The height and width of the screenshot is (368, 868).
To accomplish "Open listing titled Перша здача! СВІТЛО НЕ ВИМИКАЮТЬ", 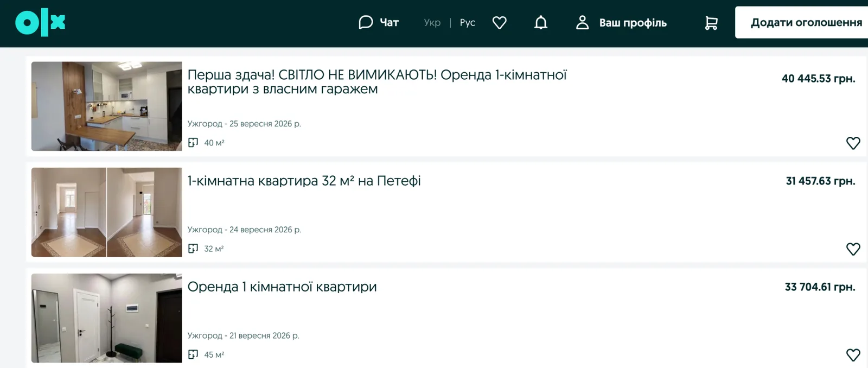I will pos(377,81).
